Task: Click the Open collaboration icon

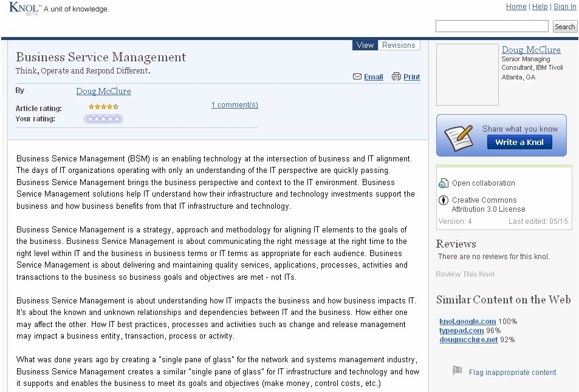Action: 443,183
